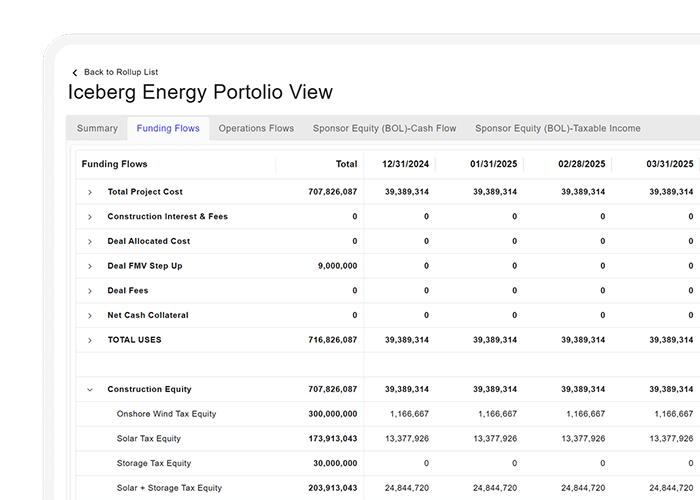Click Deal FMV Step Up total 9,000,000
The image size is (700, 500).
338,266
